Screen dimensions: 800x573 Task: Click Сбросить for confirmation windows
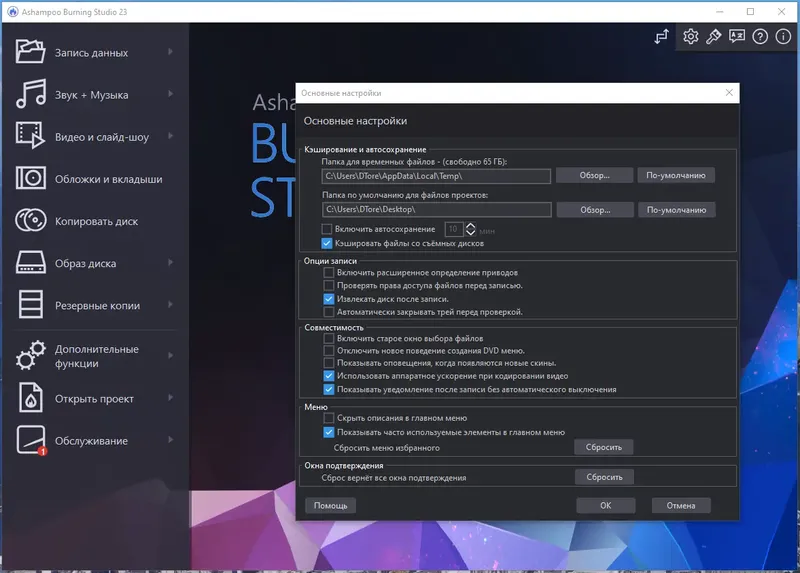[604, 477]
